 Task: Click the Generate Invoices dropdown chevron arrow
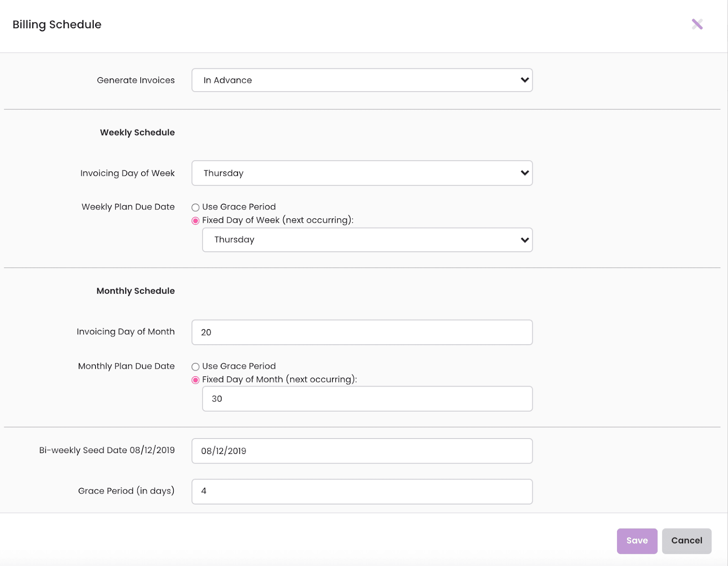click(x=525, y=80)
